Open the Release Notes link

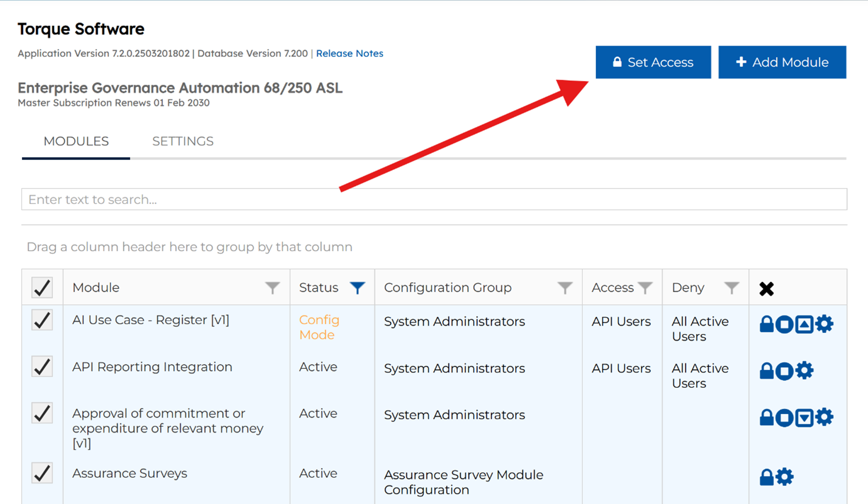click(349, 53)
